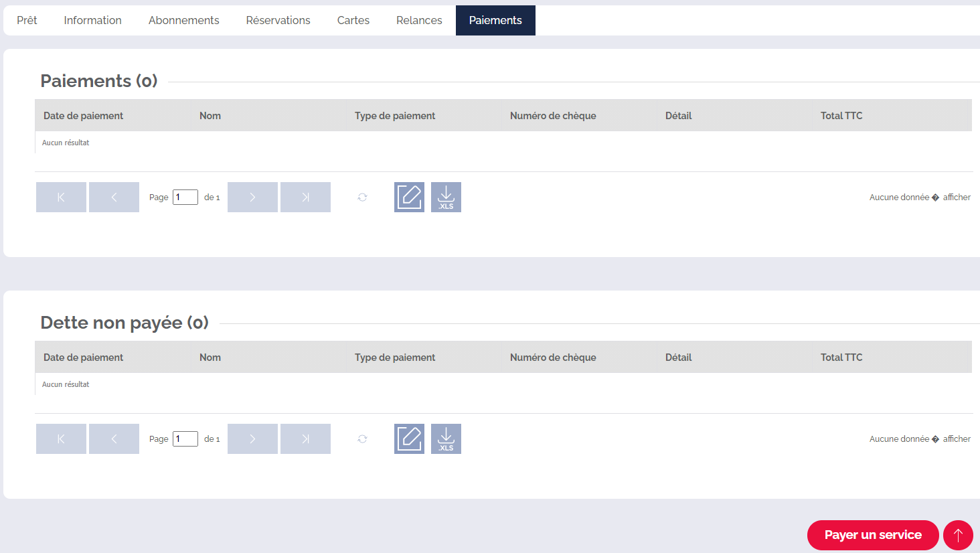Image resolution: width=980 pixels, height=553 pixels.
Task: Go to last page in Dette non payée table
Action: click(x=305, y=439)
